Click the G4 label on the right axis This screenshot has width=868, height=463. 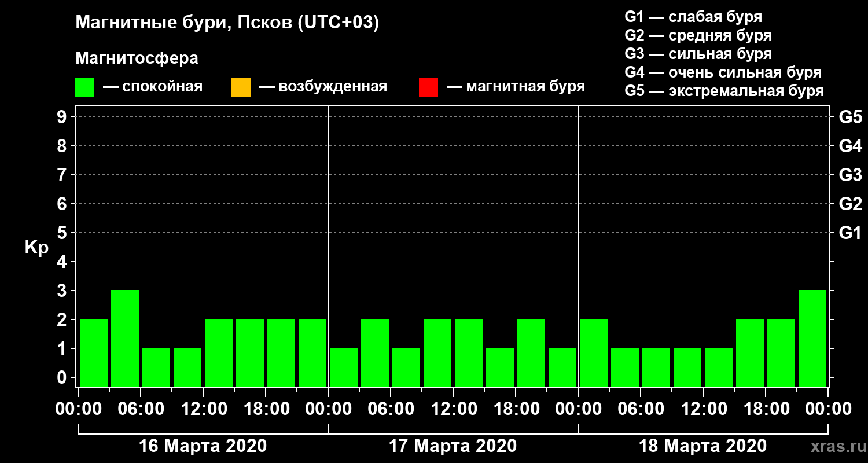pyautogui.click(x=850, y=146)
